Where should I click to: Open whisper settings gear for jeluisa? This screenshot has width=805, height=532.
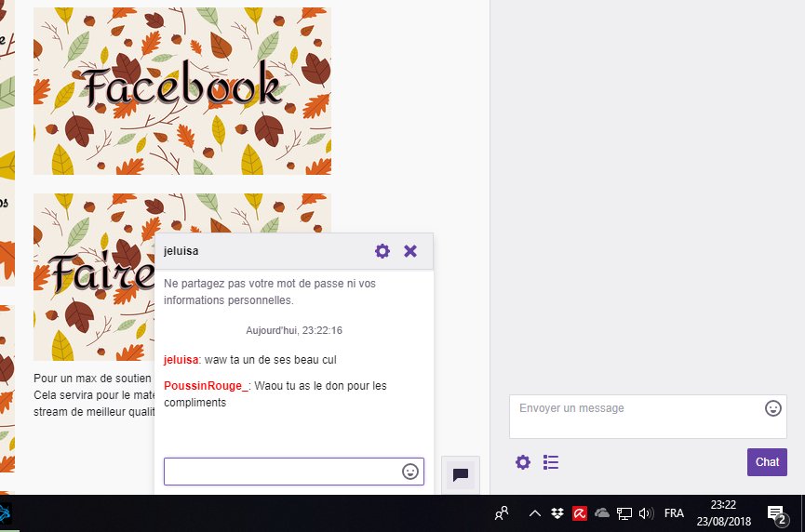pos(382,251)
